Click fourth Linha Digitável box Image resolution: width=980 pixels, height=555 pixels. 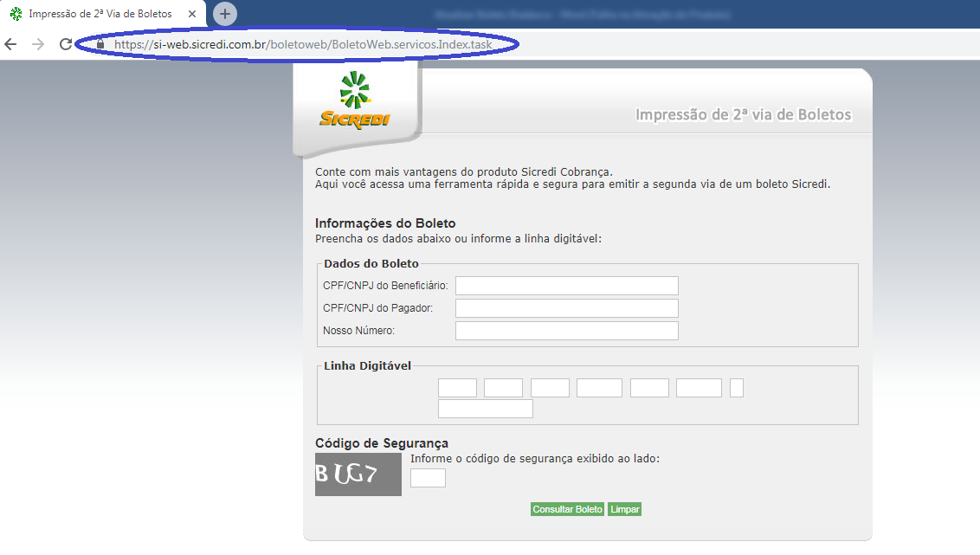pos(599,388)
